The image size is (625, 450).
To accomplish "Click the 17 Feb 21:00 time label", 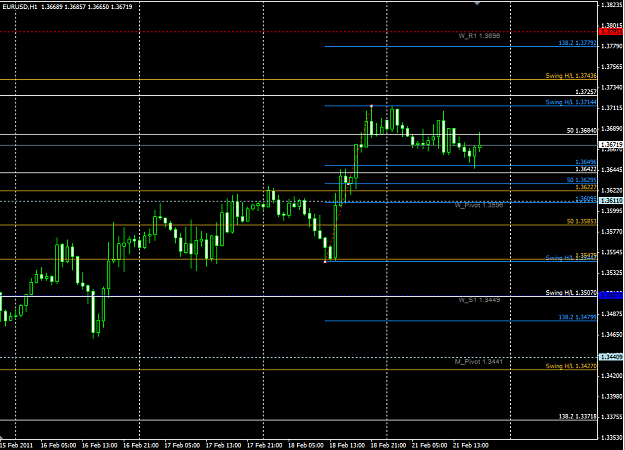I will click(264, 445).
